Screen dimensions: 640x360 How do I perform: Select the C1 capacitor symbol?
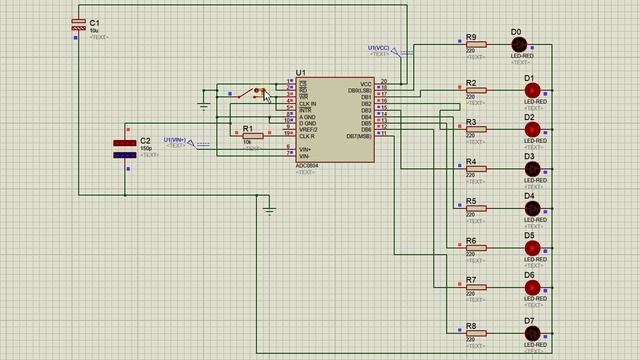[x=79, y=24]
